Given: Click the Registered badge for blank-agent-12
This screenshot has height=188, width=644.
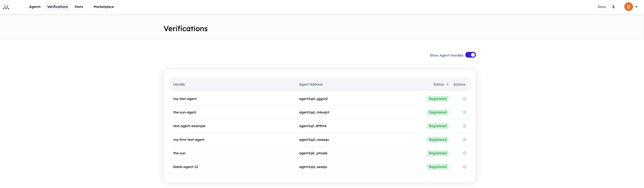Looking at the screenshot, I should (x=438, y=167).
